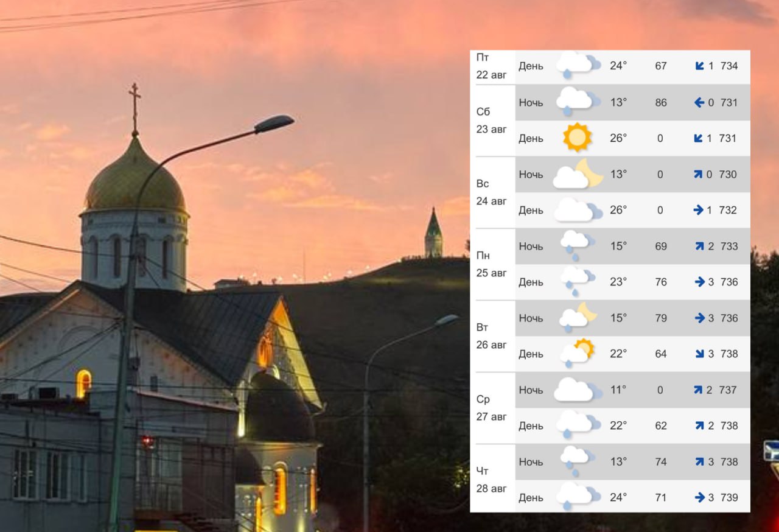Click the rain cloud icon for Wednesday 27 Aug day
This screenshot has width=779, height=532.
[x=578, y=425]
